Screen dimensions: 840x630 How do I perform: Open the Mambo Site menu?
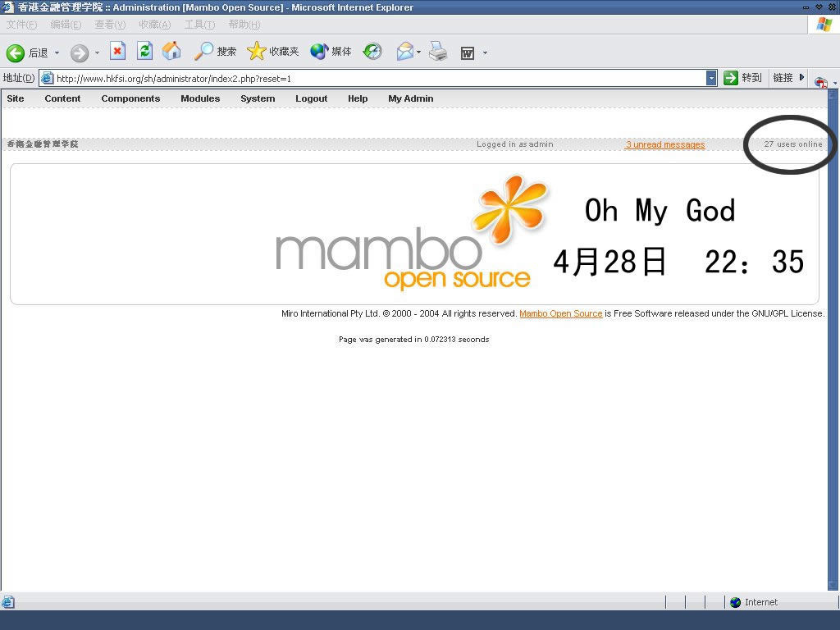coord(16,98)
